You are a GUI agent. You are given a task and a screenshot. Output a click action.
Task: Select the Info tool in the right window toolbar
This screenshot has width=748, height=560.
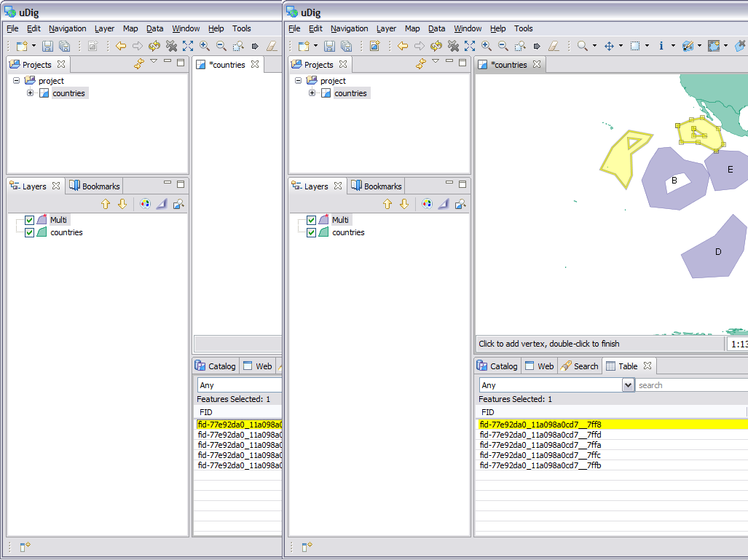[x=661, y=46]
